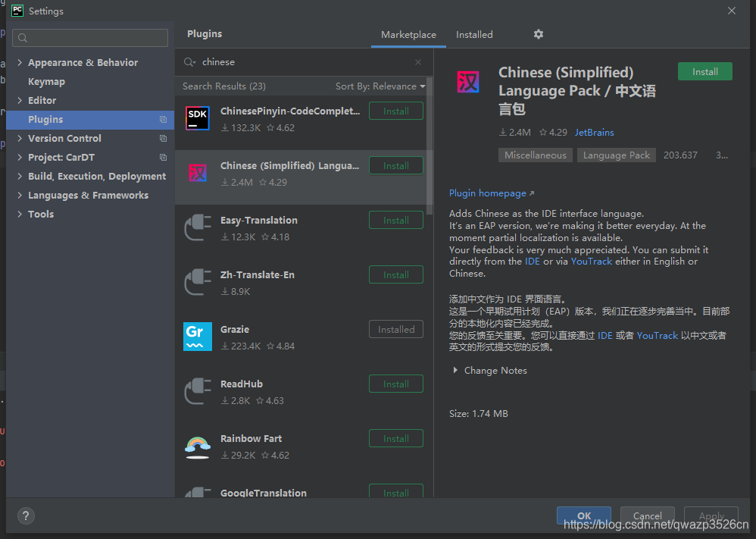Click Chinese Language Pack icon in list
The image size is (756, 539).
(x=198, y=173)
